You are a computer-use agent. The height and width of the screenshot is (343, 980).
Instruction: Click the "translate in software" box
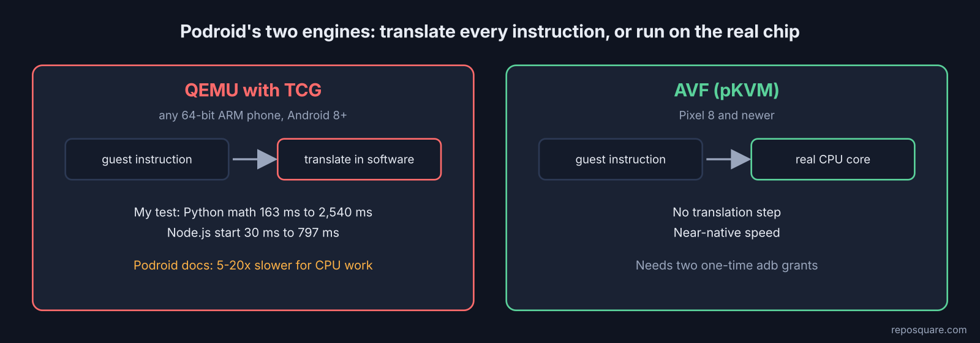[360, 159]
